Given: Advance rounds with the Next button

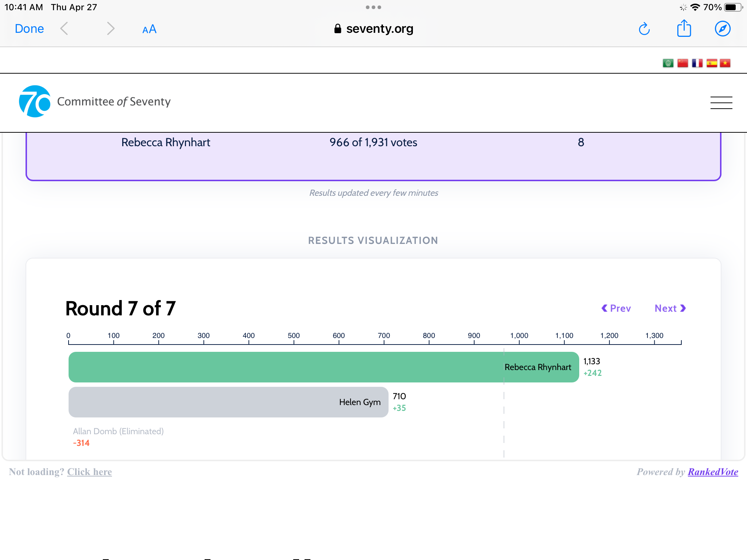Looking at the screenshot, I should click(x=670, y=308).
